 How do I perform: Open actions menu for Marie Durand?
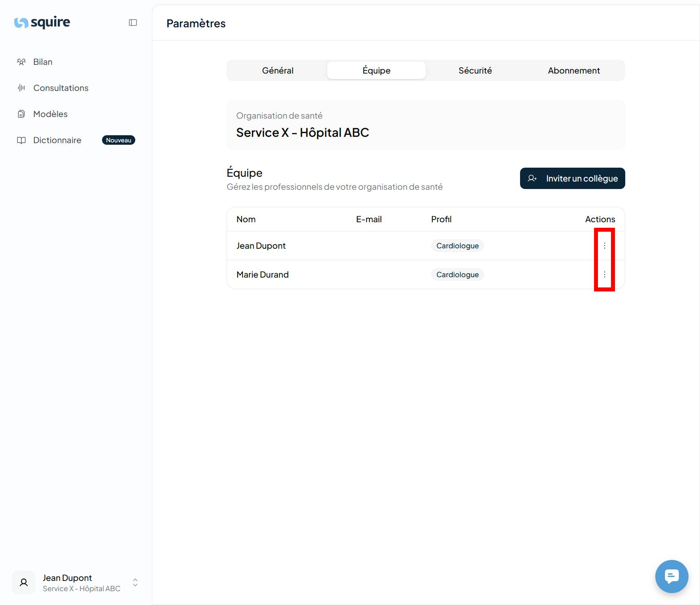pyautogui.click(x=604, y=274)
